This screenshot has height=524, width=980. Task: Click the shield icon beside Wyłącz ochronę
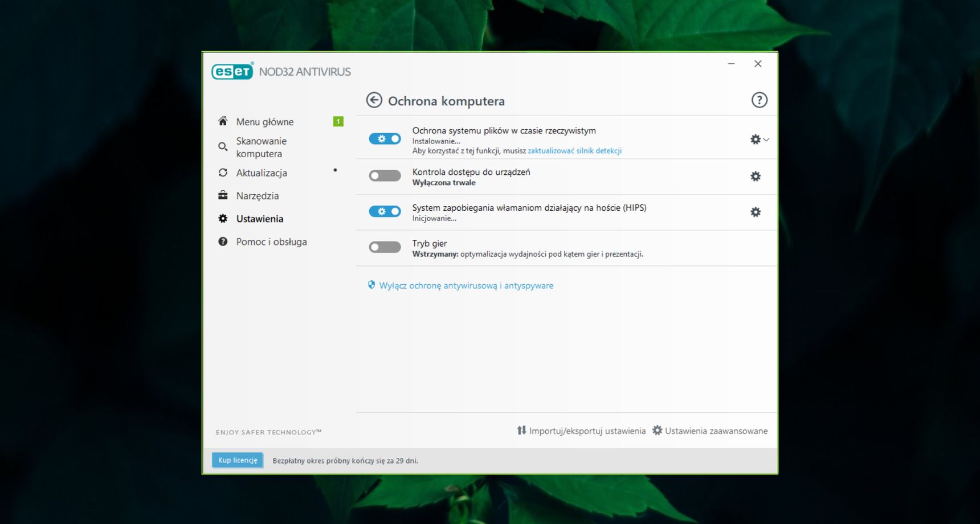pyautogui.click(x=371, y=285)
